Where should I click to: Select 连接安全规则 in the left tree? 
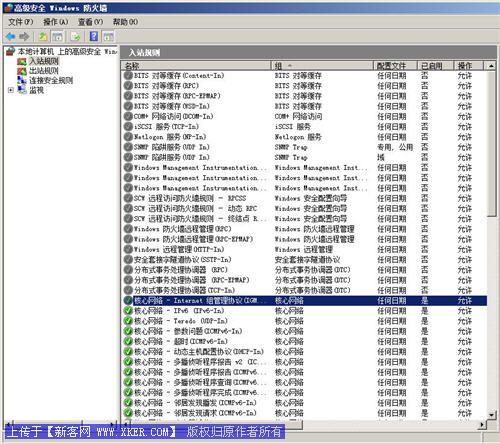coord(51,80)
